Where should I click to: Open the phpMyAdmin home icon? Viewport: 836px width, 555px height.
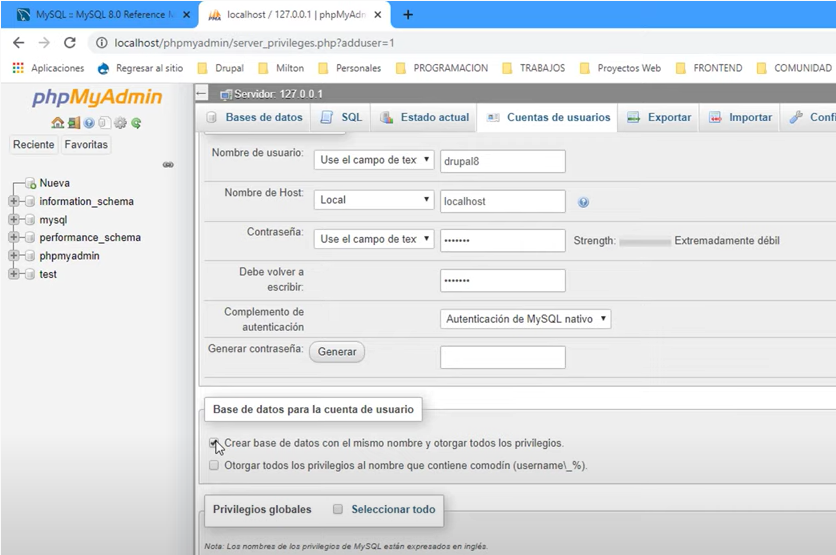point(58,123)
